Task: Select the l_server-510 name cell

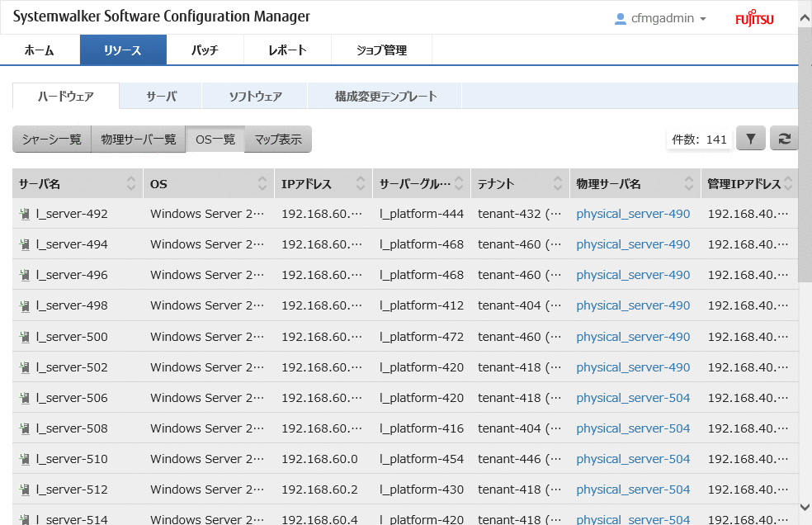Action: (78, 459)
